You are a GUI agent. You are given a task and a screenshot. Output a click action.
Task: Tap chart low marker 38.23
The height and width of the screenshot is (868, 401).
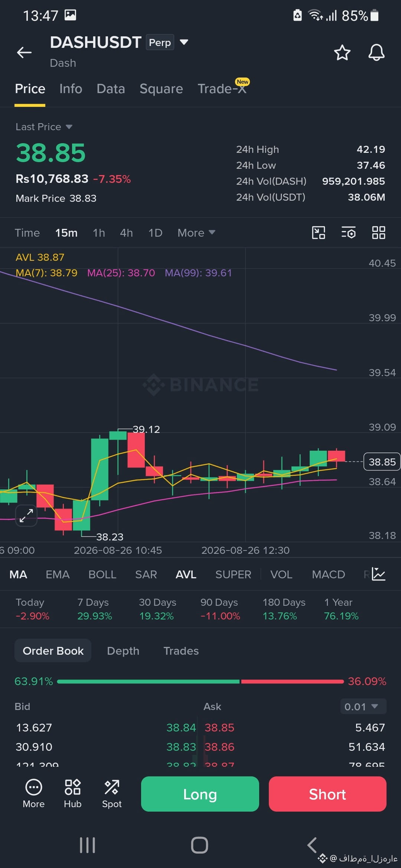point(110,537)
